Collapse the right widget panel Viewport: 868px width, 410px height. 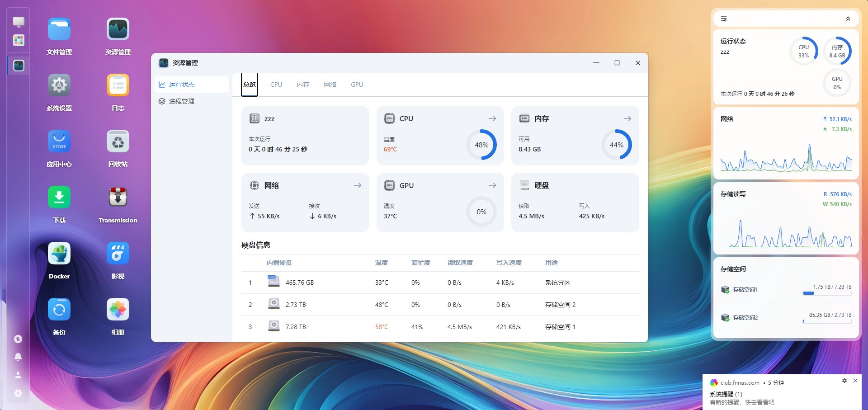click(848, 19)
